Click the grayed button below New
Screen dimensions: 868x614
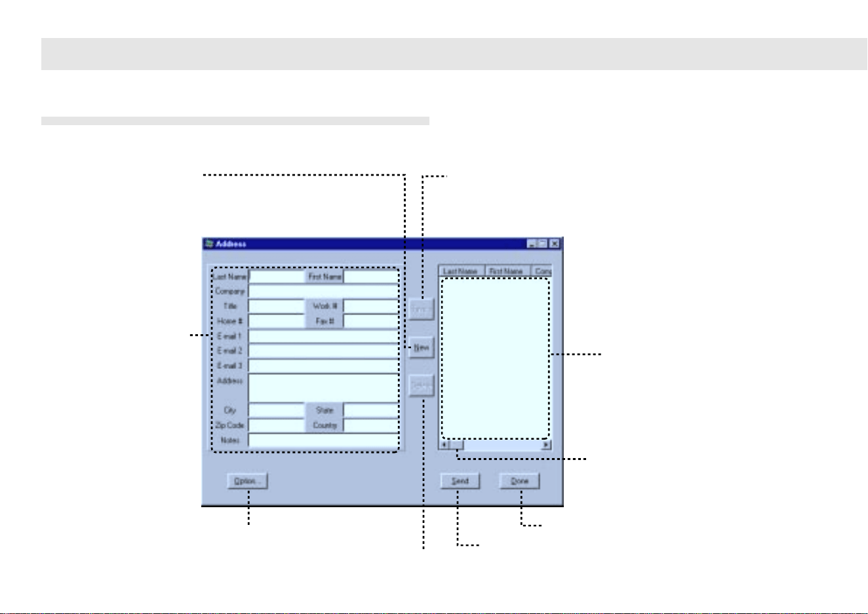coord(422,386)
